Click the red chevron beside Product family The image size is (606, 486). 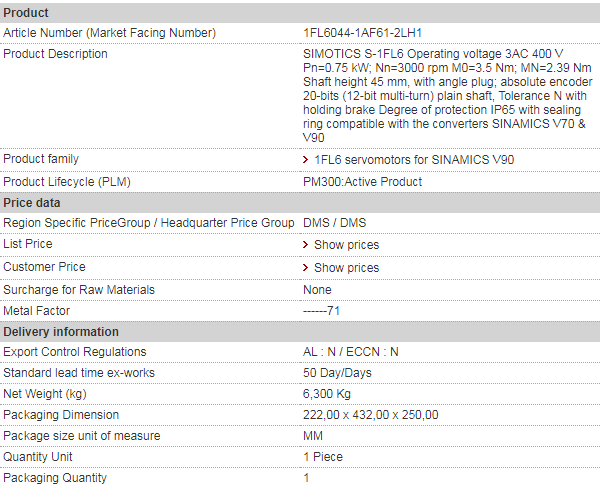coord(305,160)
